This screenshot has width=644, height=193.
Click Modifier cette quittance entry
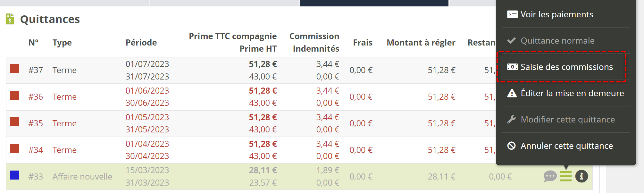(567, 120)
